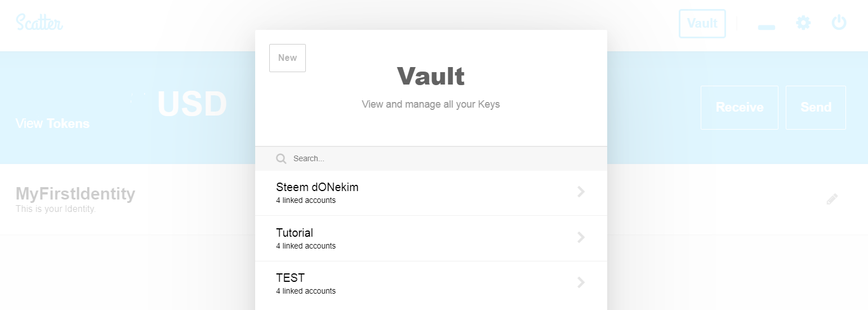Viewport: 868px width, 310px height.
Task: Click the Scatter logo
Action: (x=39, y=23)
